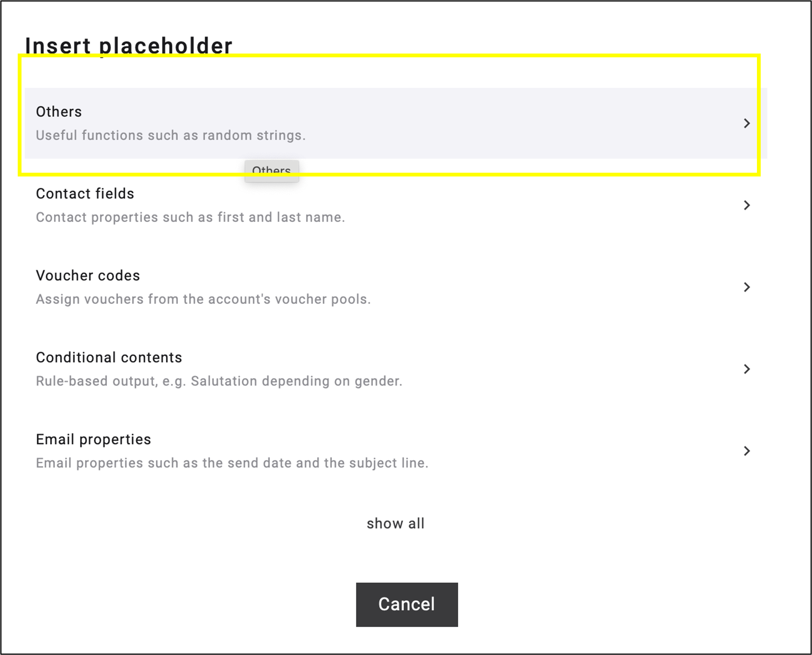Click 'Rule-based output, e.g. Salutation depending on gender.'
The height and width of the screenshot is (655, 812).
click(x=219, y=381)
